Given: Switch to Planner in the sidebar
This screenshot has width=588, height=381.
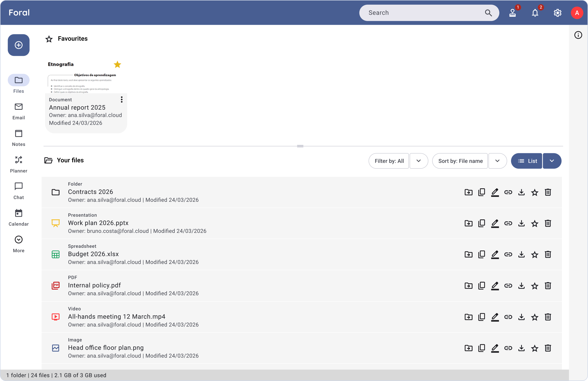Looking at the screenshot, I should point(19,165).
